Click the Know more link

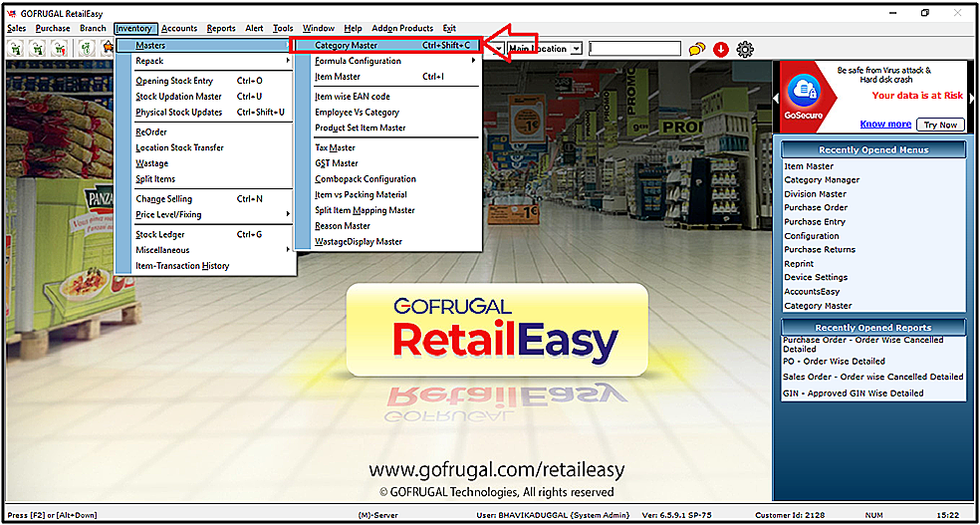885,124
